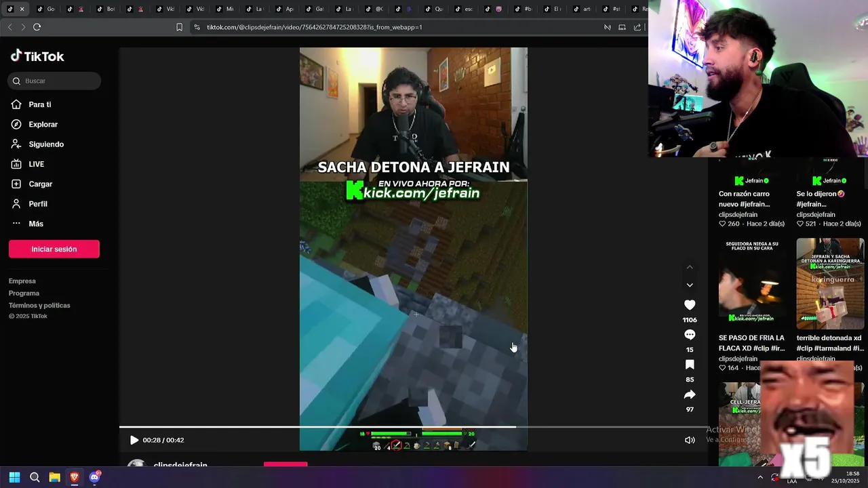Image resolution: width=868 pixels, height=488 pixels.
Task: Play the paused video
Action: pyautogui.click(x=134, y=440)
